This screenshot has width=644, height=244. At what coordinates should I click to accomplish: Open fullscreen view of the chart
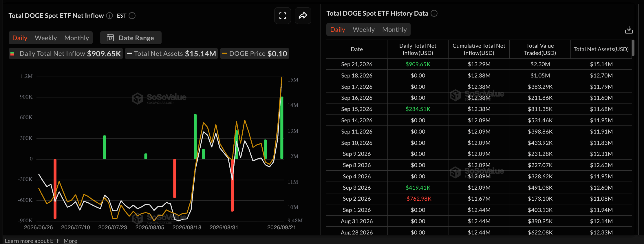pos(282,16)
